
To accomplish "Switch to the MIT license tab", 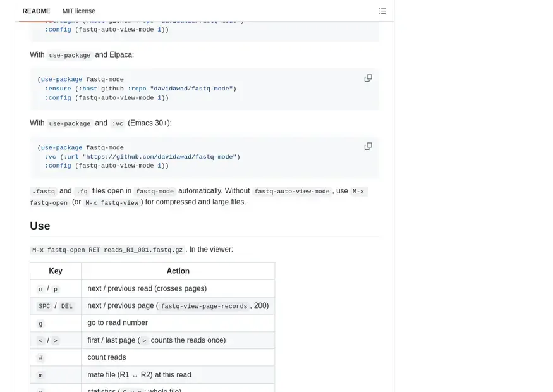I will [78, 11].
